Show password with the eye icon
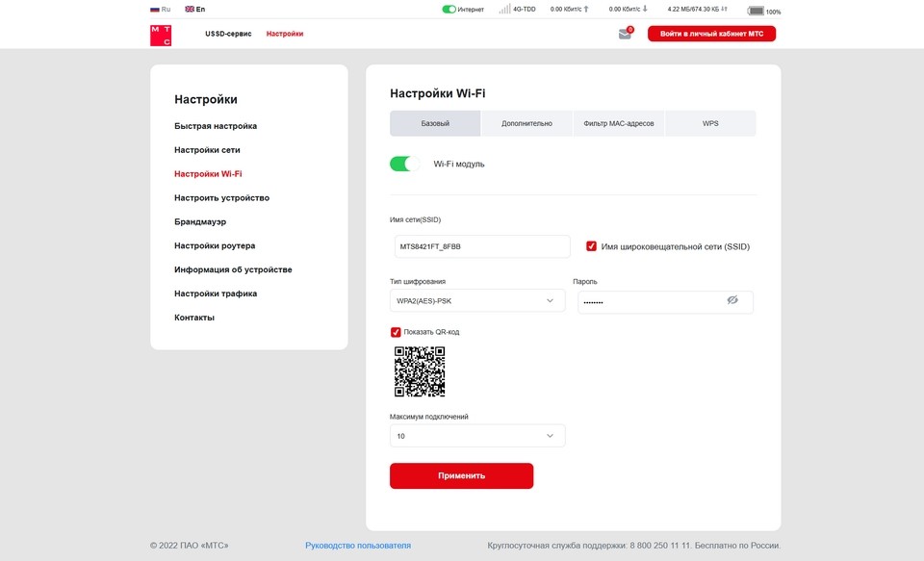 click(x=732, y=301)
